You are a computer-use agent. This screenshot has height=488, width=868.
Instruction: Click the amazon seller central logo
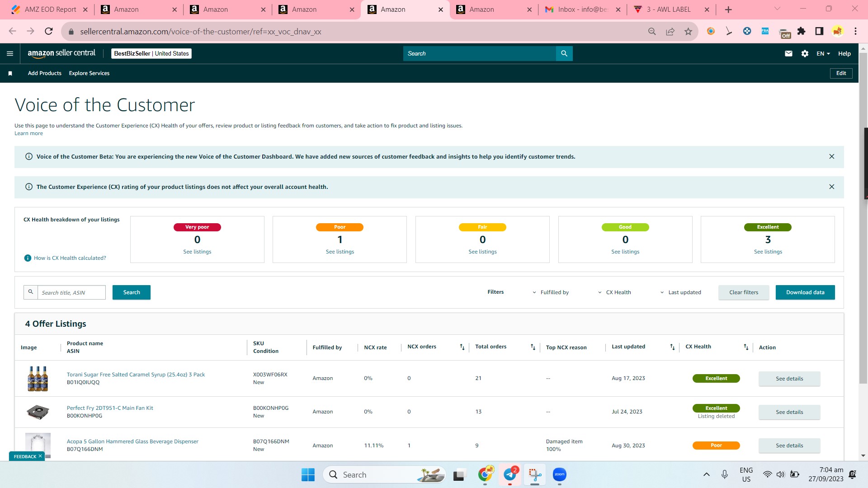pyautogui.click(x=61, y=53)
